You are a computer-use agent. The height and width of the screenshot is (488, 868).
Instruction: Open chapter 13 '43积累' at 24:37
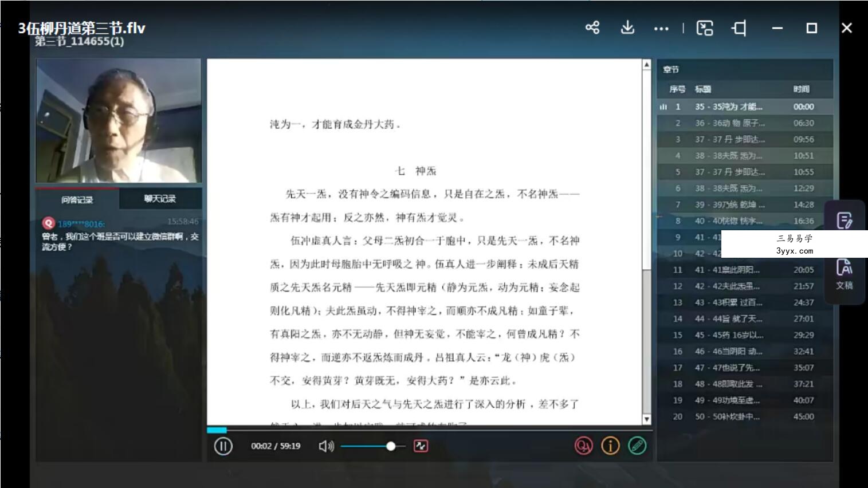tap(745, 302)
